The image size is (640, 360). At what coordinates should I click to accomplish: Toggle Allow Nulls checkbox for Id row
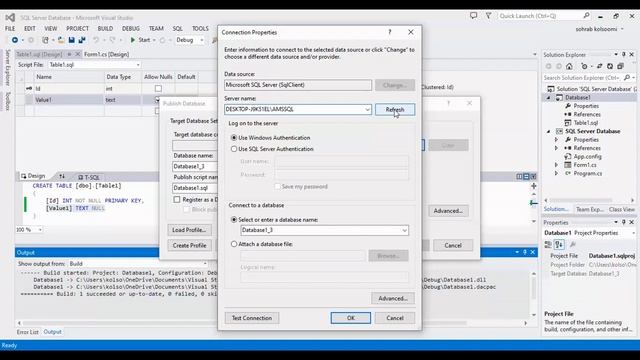click(x=158, y=89)
